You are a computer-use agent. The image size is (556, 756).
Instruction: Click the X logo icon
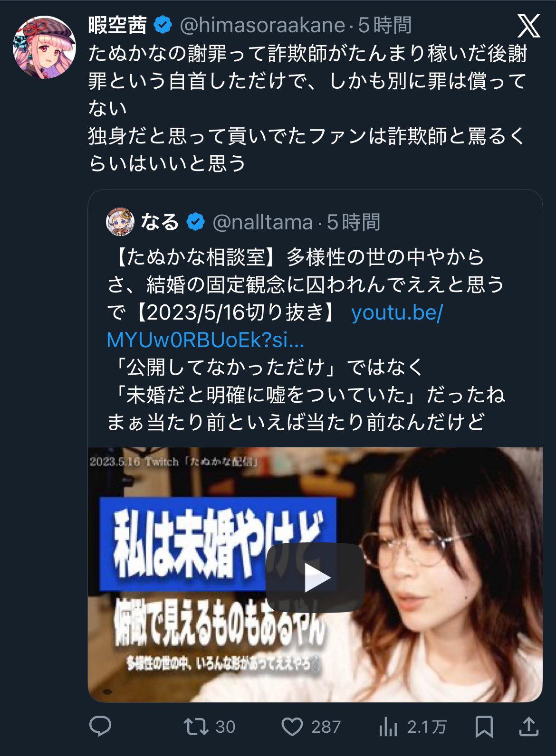coord(528,26)
